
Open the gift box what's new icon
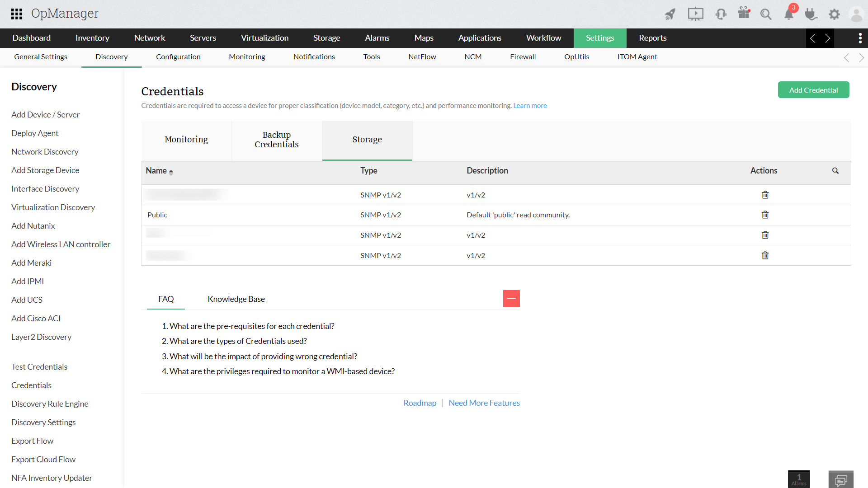tap(744, 13)
